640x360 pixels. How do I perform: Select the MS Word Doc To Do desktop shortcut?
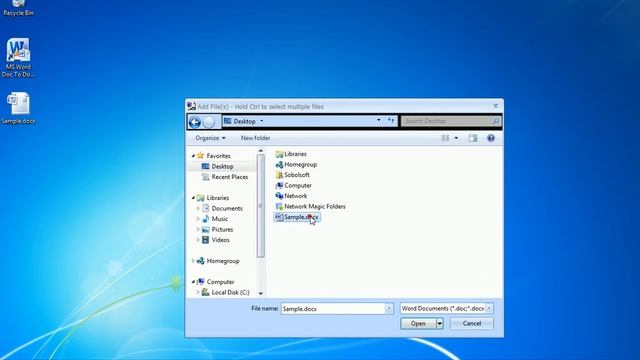pos(18,58)
